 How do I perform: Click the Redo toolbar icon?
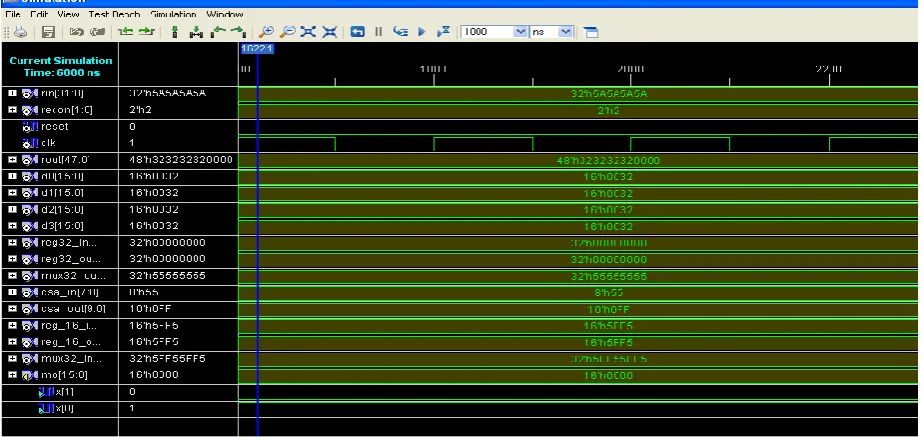[x=97, y=32]
